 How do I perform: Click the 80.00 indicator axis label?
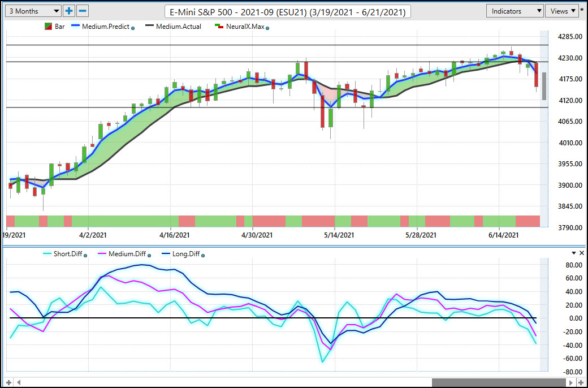pos(574,265)
